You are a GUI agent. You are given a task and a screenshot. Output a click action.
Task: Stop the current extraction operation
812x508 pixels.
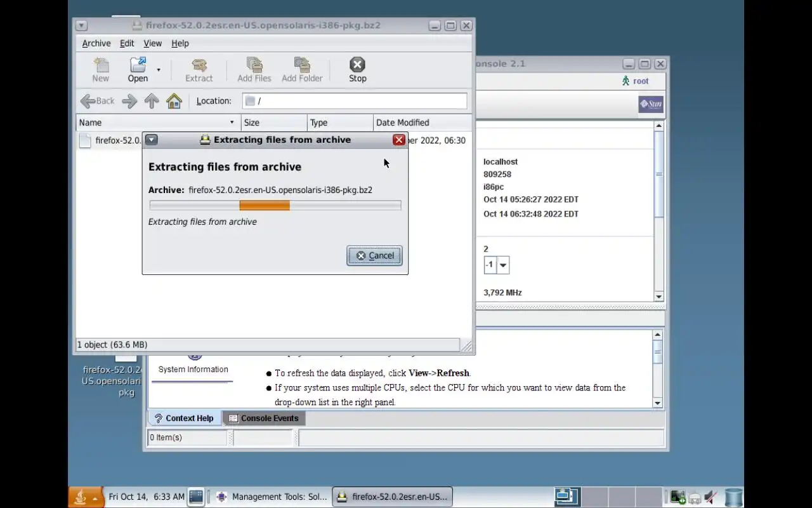(x=358, y=70)
